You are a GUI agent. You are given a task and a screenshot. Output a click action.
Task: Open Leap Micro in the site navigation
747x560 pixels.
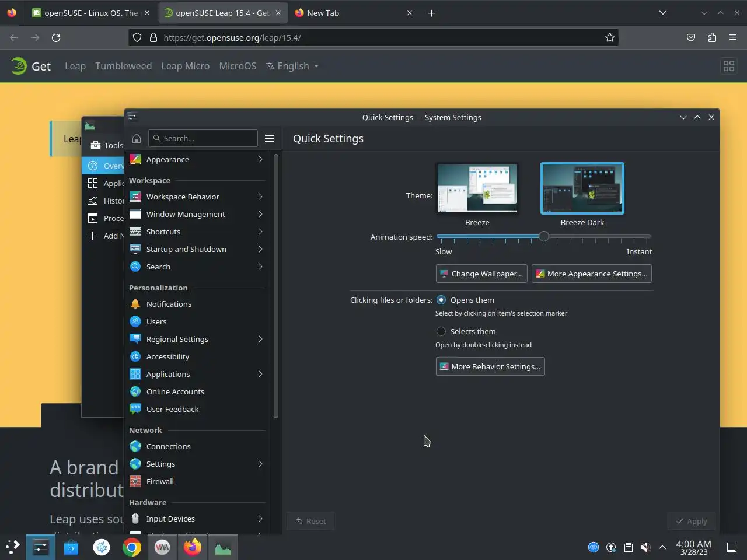pos(186,66)
